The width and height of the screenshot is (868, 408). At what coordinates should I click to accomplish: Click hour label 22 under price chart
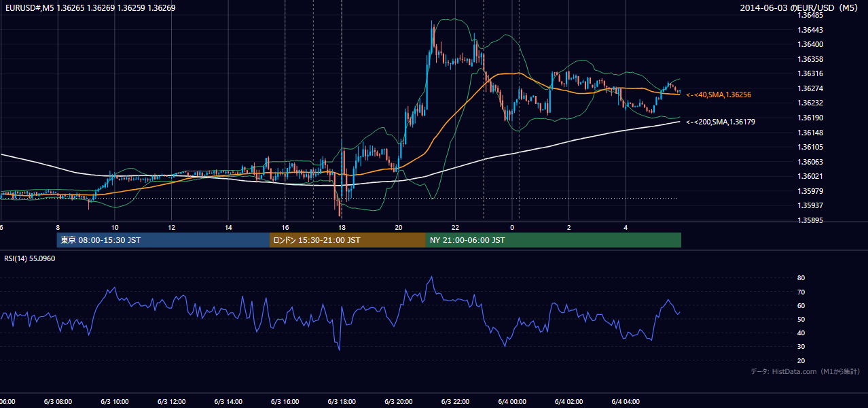455,227
